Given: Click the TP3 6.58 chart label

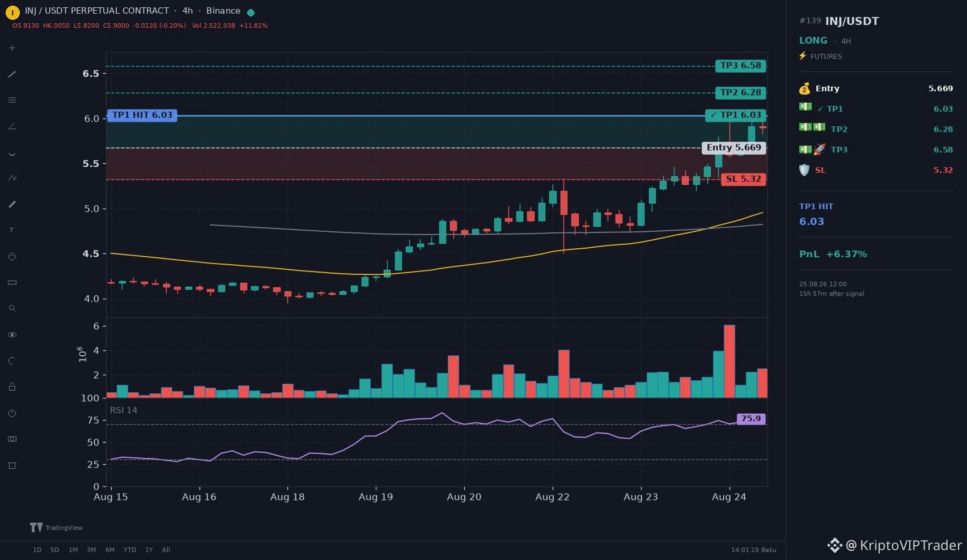Looking at the screenshot, I should click(741, 66).
